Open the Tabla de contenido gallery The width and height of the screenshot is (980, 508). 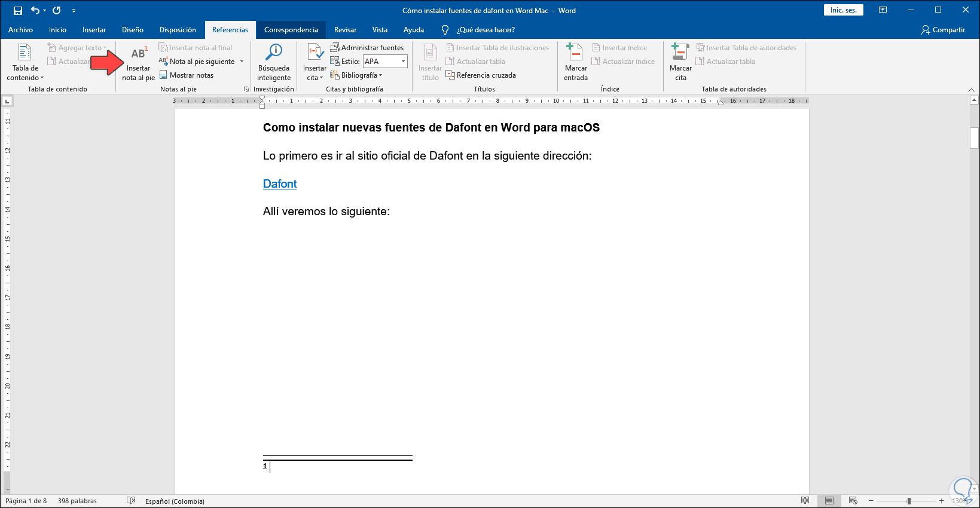tap(25, 62)
